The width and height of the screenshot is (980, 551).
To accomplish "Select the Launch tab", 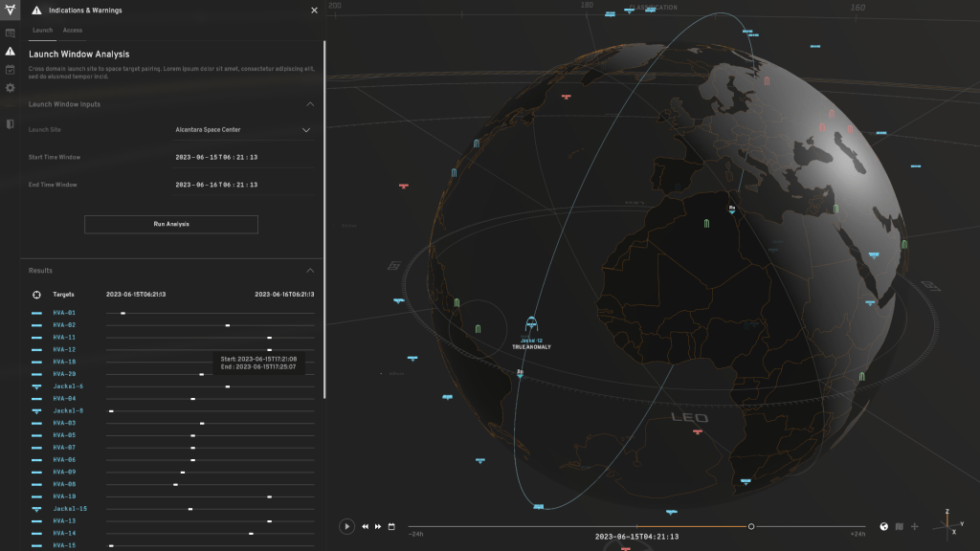I will point(42,31).
